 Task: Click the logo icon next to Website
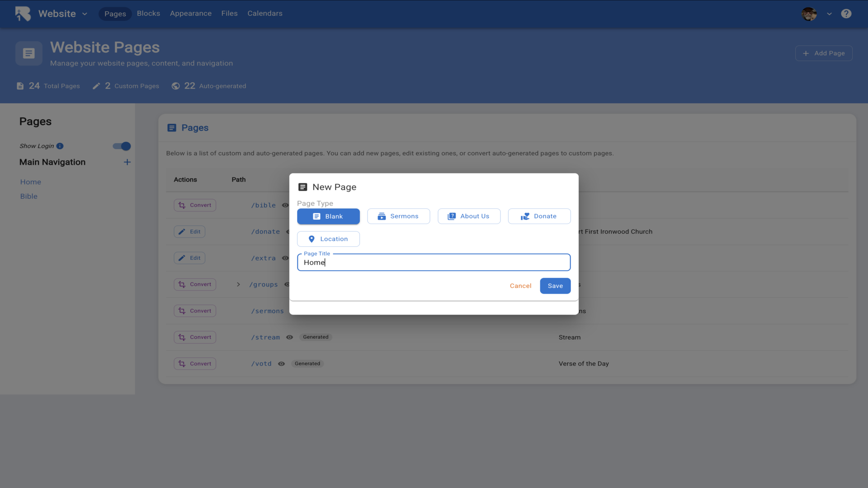23,14
